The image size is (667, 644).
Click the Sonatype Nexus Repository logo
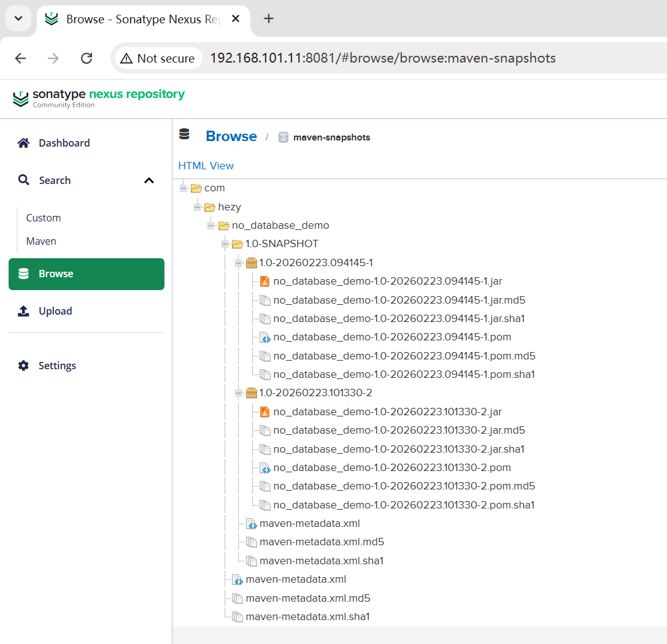(x=99, y=99)
